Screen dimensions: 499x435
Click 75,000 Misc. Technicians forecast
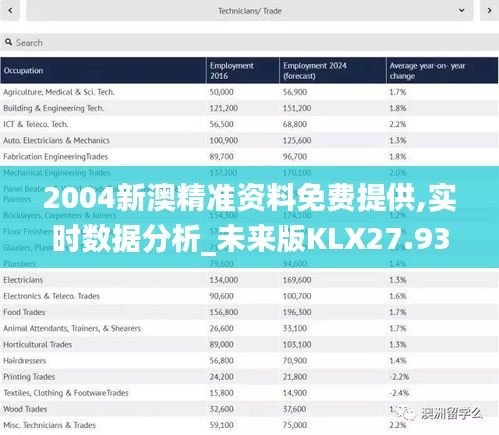coord(295,425)
